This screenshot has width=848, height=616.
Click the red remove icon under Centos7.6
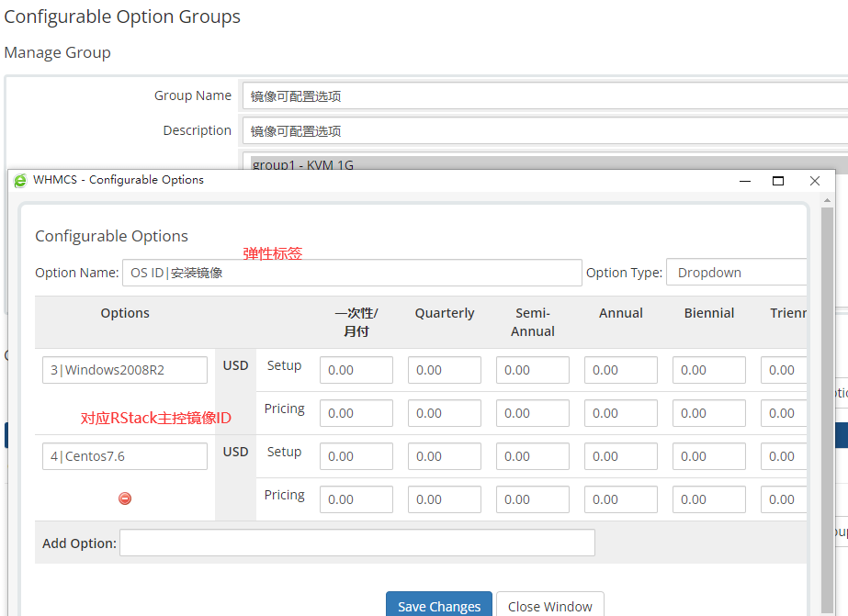(x=125, y=498)
